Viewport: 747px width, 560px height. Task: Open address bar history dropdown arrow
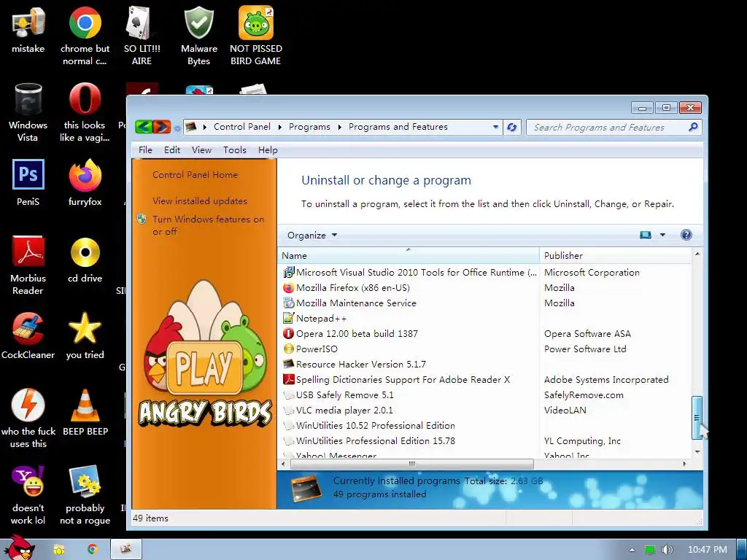tap(495, 127)
